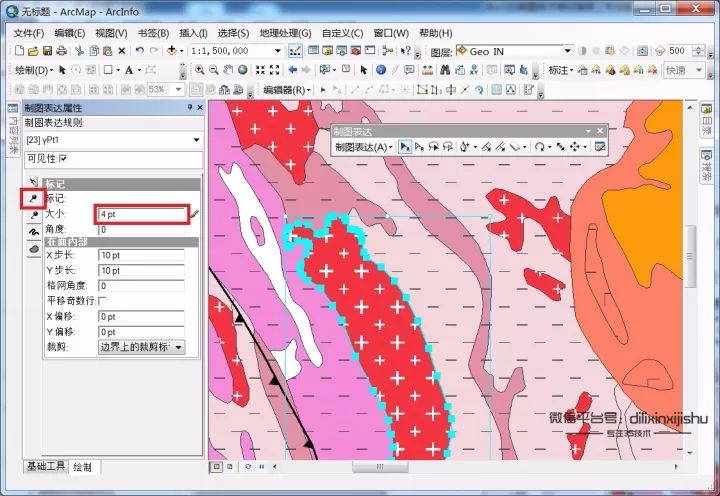Select the Zoom Out magnifier tool
Viewport: 720px width, 496px height.
[x=214, y=70]
